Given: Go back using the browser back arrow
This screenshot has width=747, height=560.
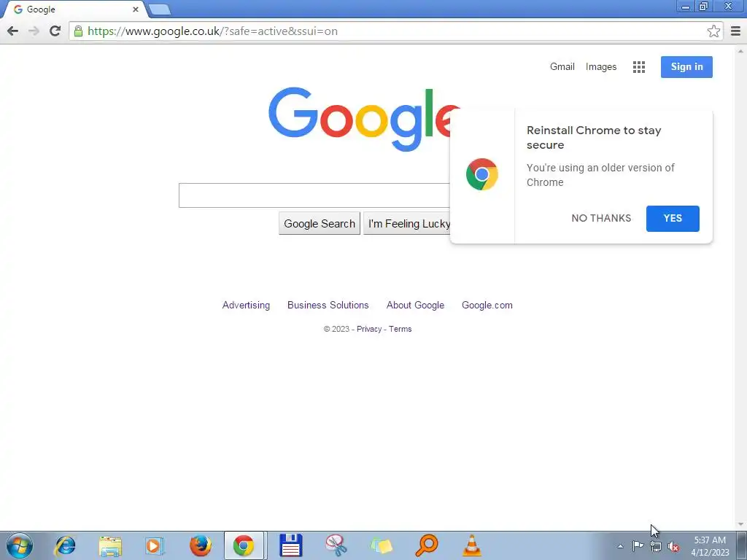Looking at the screenshot, I should pos(13,31).
